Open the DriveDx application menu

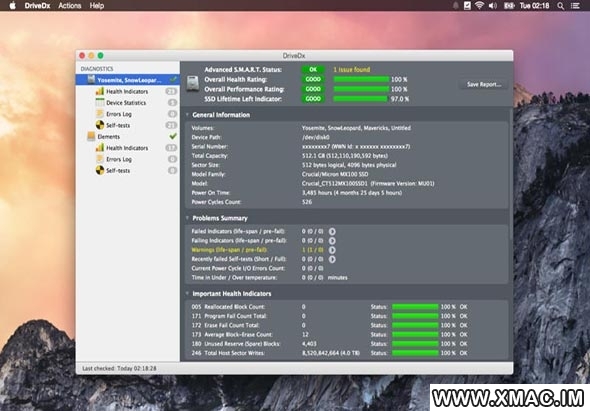tap(37, 6)
